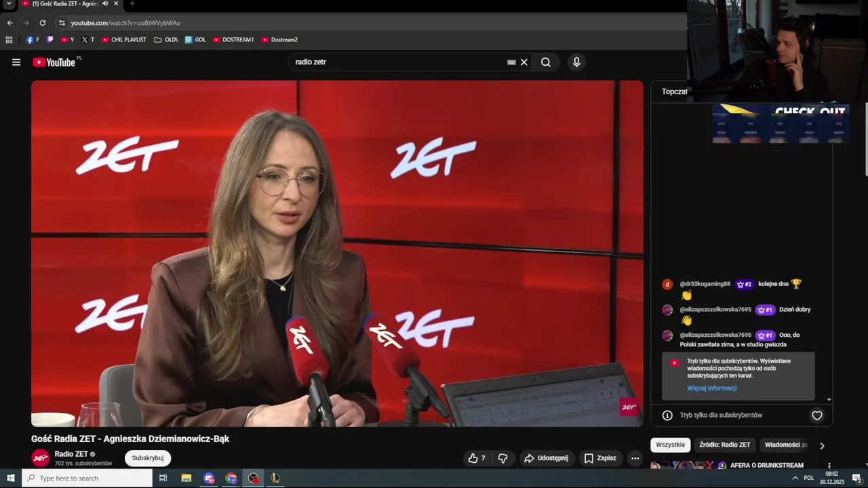This screenshot has height=488, width=868.
Task: Click the browser address bar URL
Action: click(x=125, y=23)
